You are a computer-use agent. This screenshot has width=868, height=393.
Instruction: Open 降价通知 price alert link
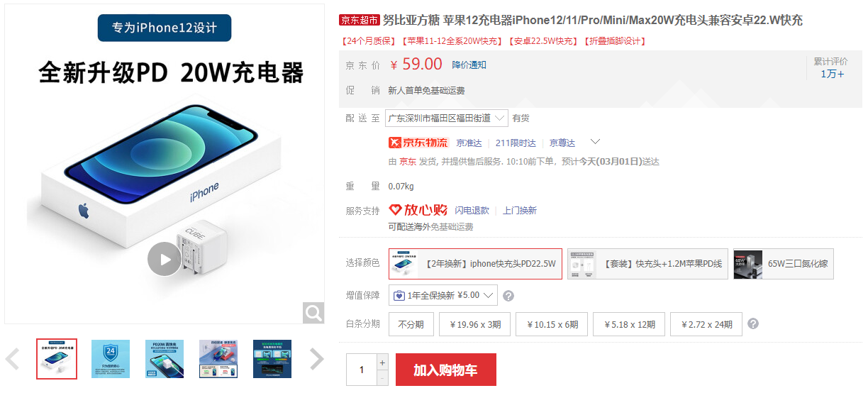click(x=469, y=65)
